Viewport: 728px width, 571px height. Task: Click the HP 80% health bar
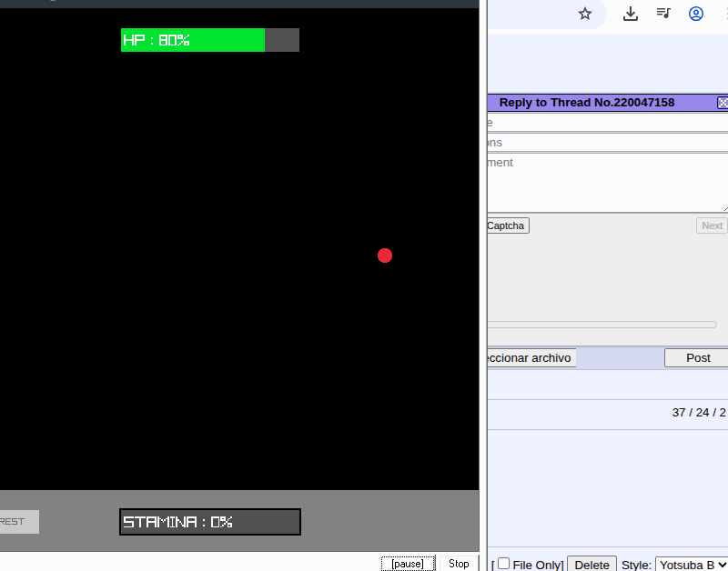[210, 40]
